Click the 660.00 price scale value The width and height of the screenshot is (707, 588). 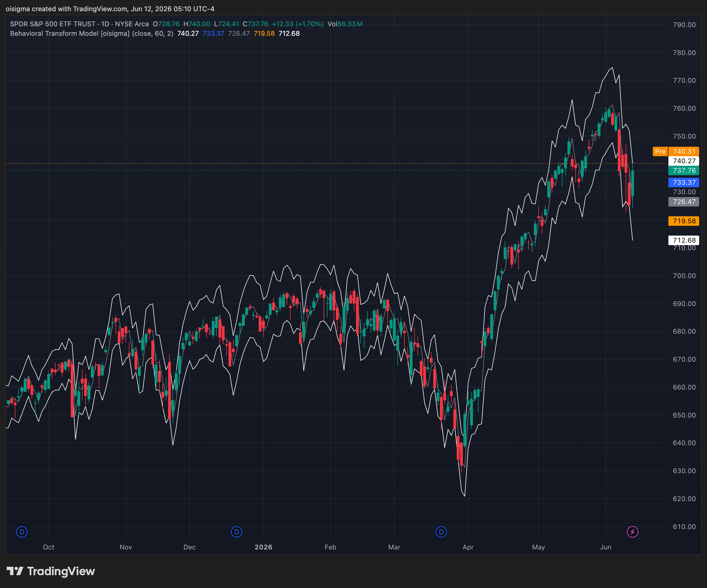coord(684,387)
